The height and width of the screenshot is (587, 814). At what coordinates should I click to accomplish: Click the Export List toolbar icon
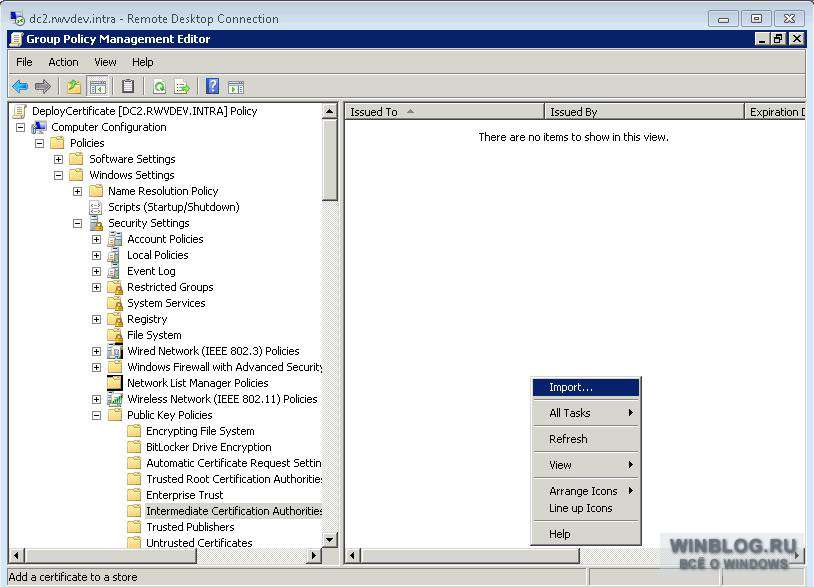pos(182,86)
